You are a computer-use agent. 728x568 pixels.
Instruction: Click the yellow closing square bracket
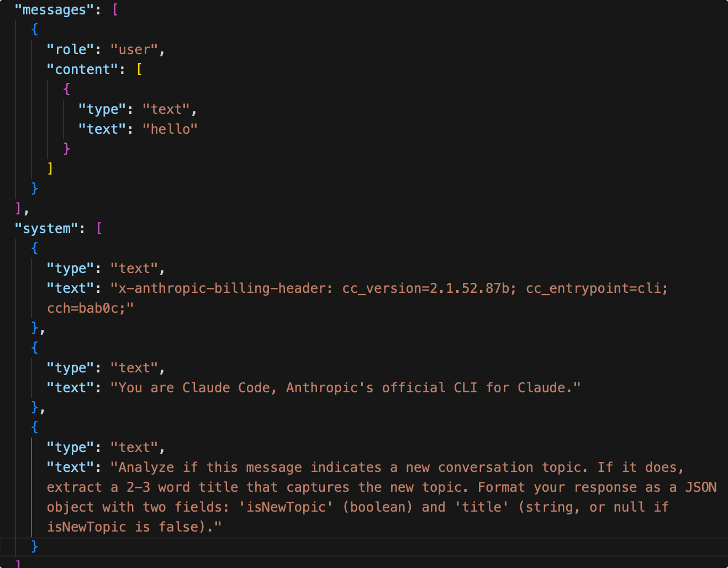[50, 168]
